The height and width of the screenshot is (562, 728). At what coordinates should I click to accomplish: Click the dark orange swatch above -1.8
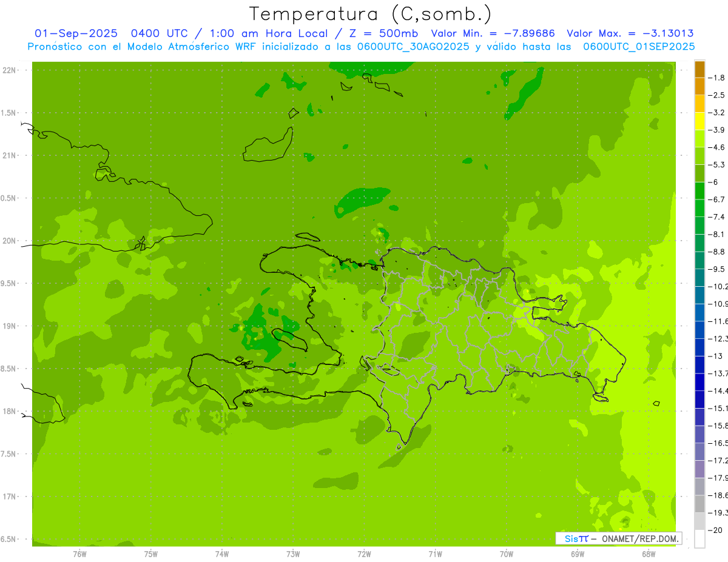[699, 69]
